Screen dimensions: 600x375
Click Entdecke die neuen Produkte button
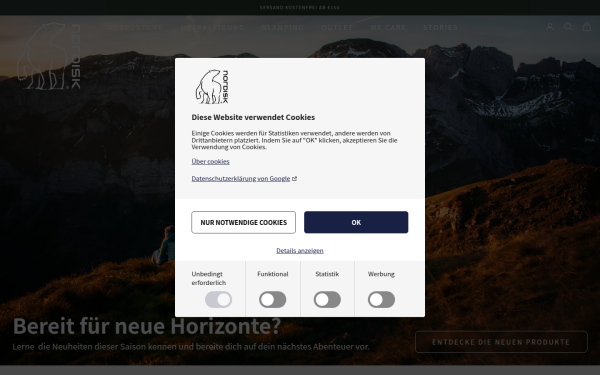pyautogui.click(x=501, y=342)
